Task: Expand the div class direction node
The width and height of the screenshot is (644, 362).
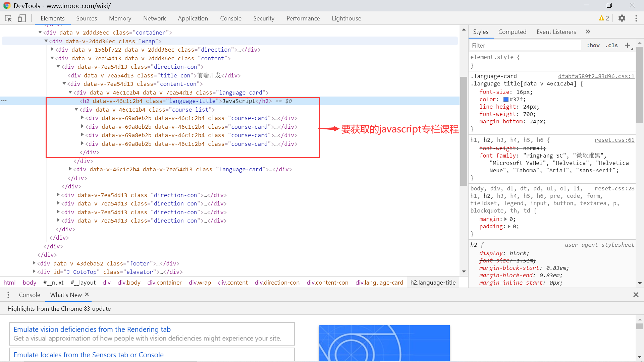Action: [52, 49]
